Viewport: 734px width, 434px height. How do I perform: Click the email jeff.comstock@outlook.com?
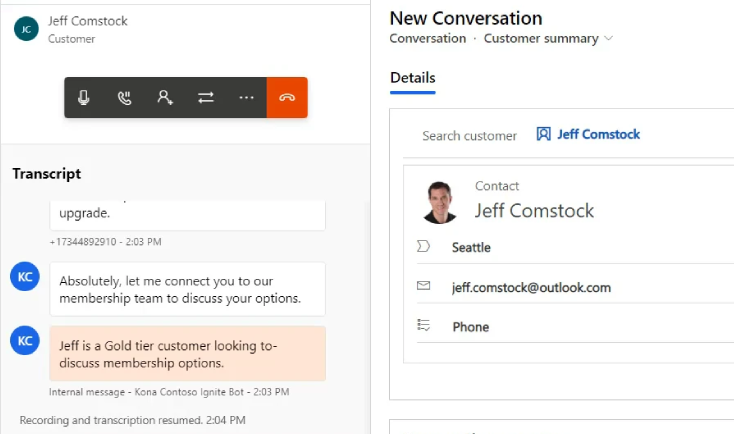click(x=531, y=287)
